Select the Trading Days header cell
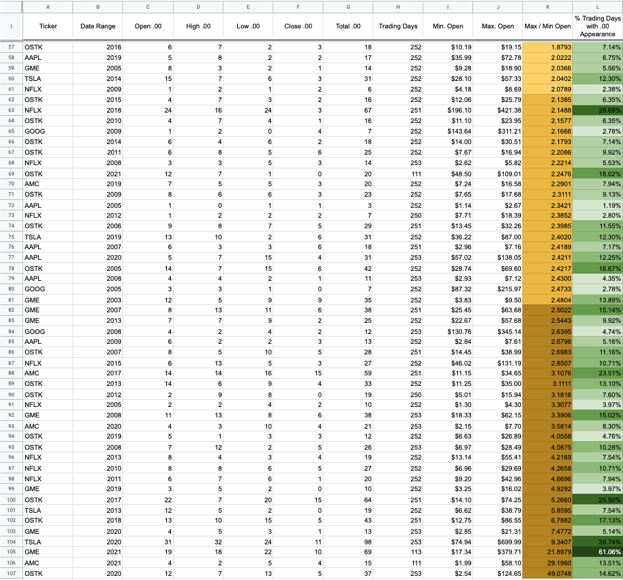The image size is (623, 580). click(x=398, y=26)
